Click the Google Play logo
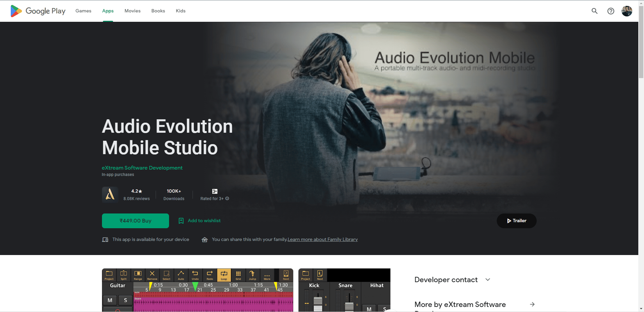Viewport: 644px width, 312px height. point(38,11)
